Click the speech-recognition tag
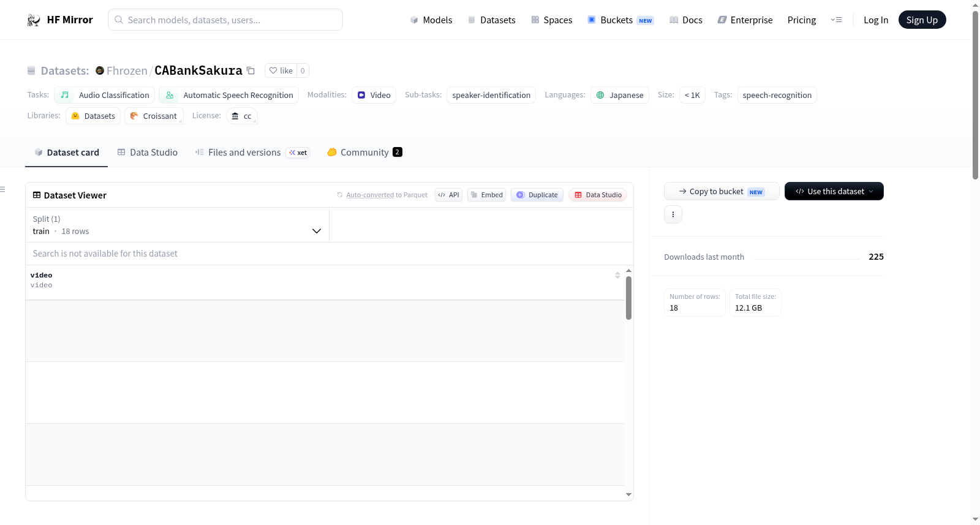 point(777,95)
